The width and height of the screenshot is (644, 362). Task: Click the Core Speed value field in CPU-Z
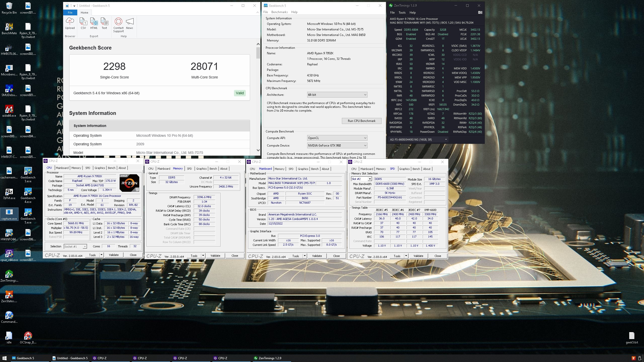click(76, 223)
